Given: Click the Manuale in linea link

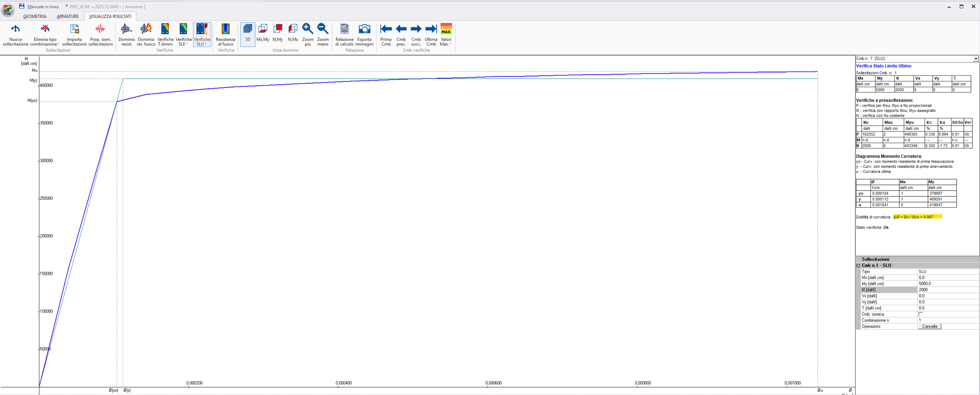Looking at the screenshot, I should 43,7.
